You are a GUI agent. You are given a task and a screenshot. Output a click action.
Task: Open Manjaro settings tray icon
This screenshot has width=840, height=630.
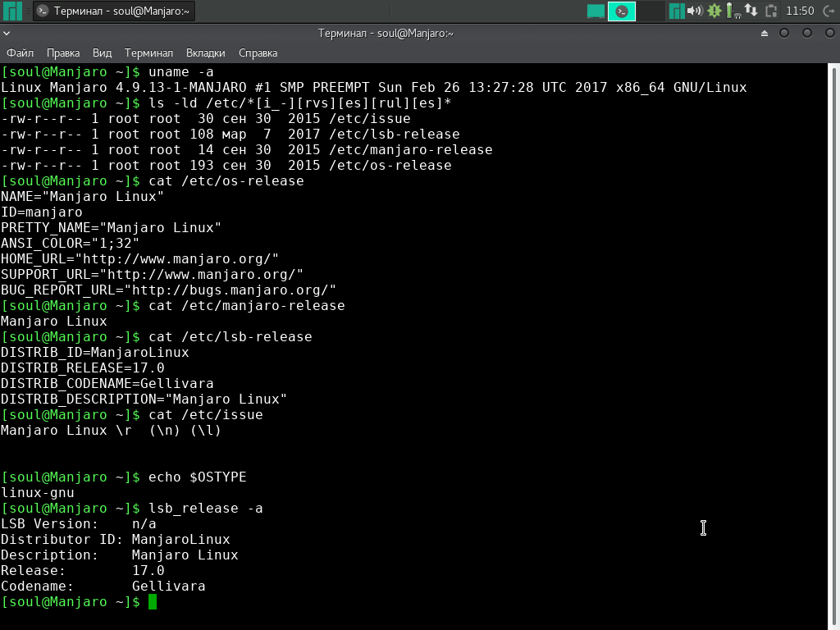pos(677,11)
